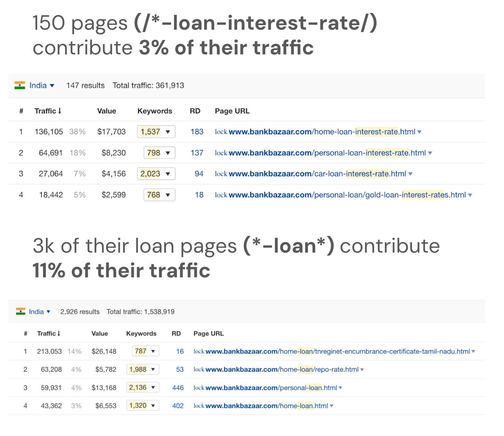Click the 213,053 traffic value
504x436 pixels.
pyautogui.click(x=49, y=352)
